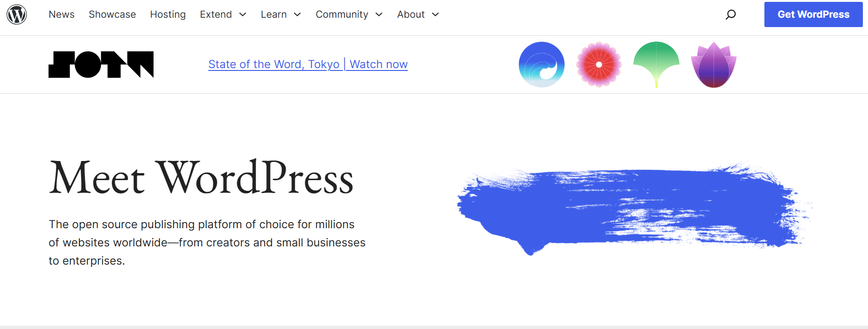The height and width of the screenshot is (329, 868).
Task: Expand the Community menu chevron
Action: tap(379, 14)
